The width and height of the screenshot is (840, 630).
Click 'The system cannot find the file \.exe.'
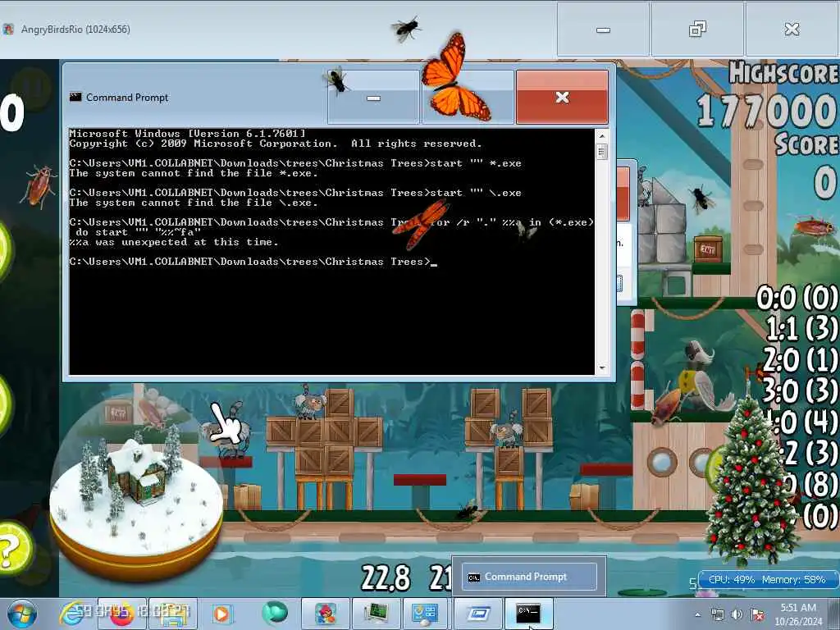click(194, 203)
